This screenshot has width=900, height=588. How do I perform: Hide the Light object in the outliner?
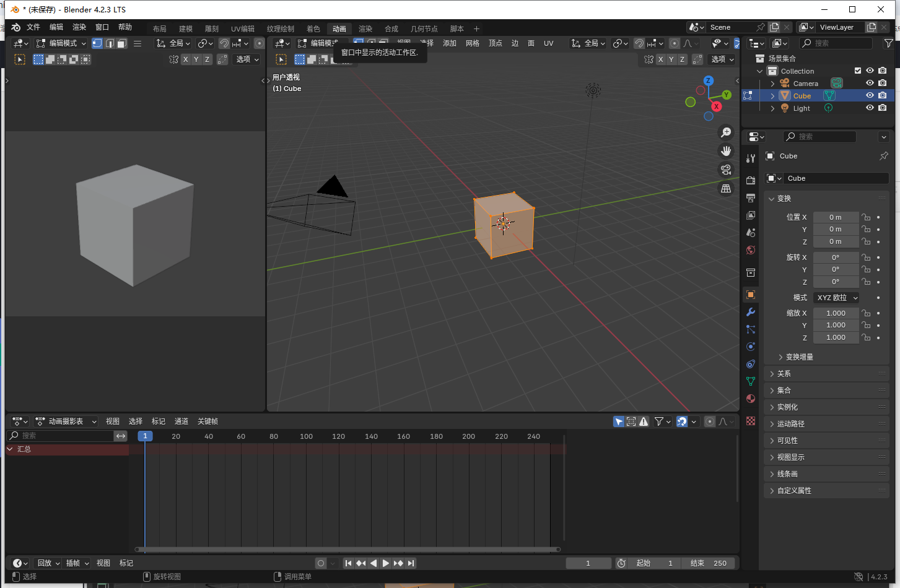pos(870,108)
